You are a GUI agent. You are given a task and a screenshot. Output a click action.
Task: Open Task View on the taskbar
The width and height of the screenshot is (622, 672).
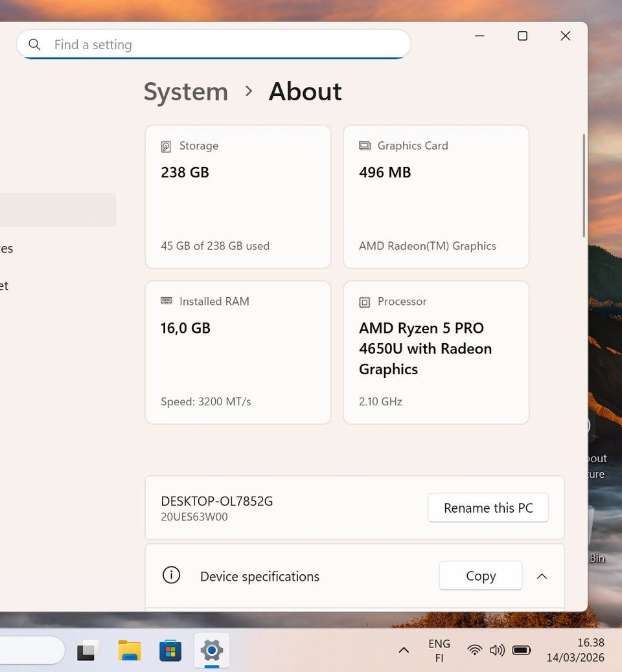(x=88, y=651)
